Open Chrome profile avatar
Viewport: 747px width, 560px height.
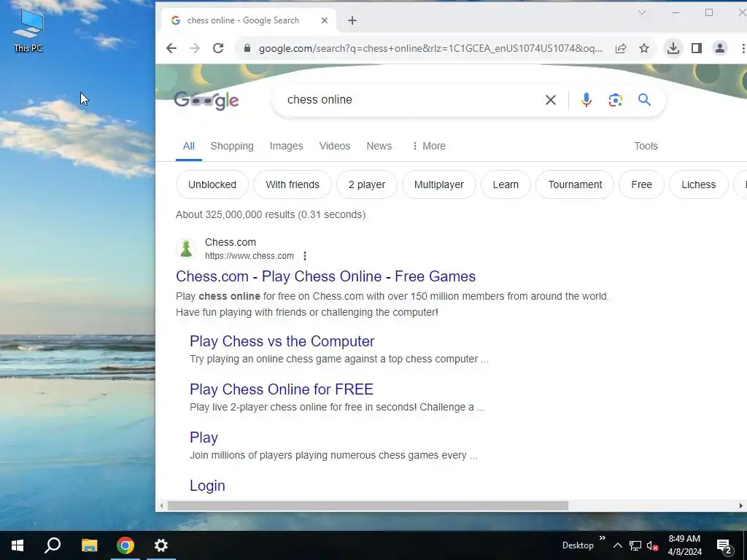coord(720,48)
